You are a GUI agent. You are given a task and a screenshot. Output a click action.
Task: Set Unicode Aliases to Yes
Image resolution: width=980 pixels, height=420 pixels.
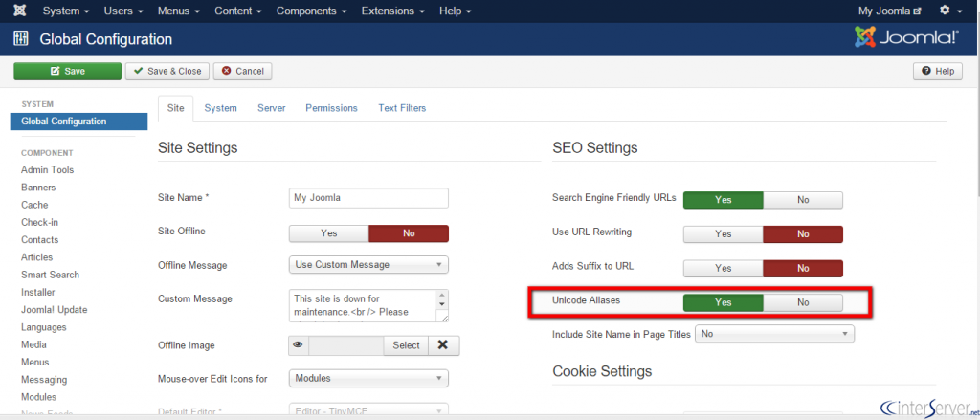[724, 302]
